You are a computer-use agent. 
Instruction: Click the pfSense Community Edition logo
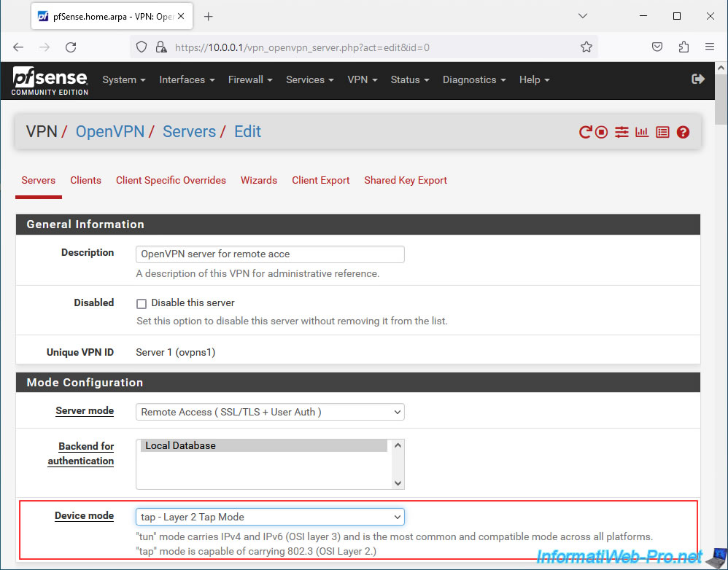pyautogui.click(x=50, y=81)
